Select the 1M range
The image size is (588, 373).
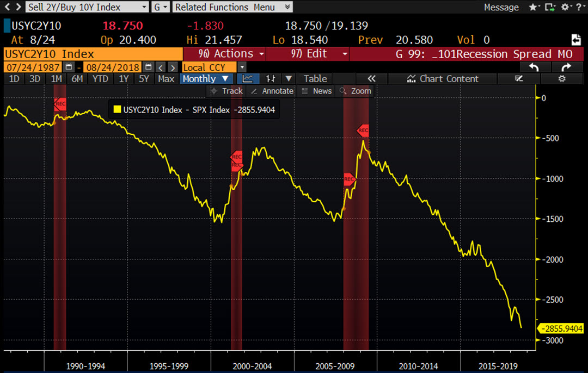pyautogui.click(x=56, y=79)
